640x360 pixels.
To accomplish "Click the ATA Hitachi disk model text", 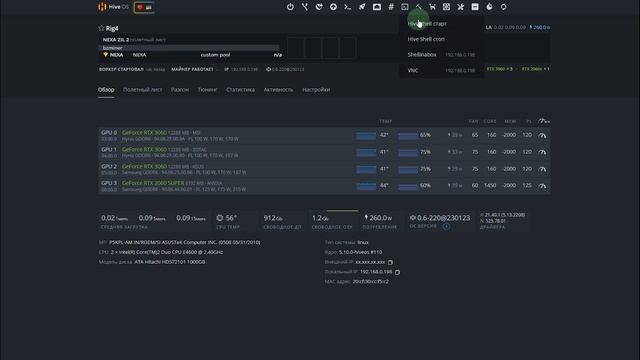I will 170,262.
